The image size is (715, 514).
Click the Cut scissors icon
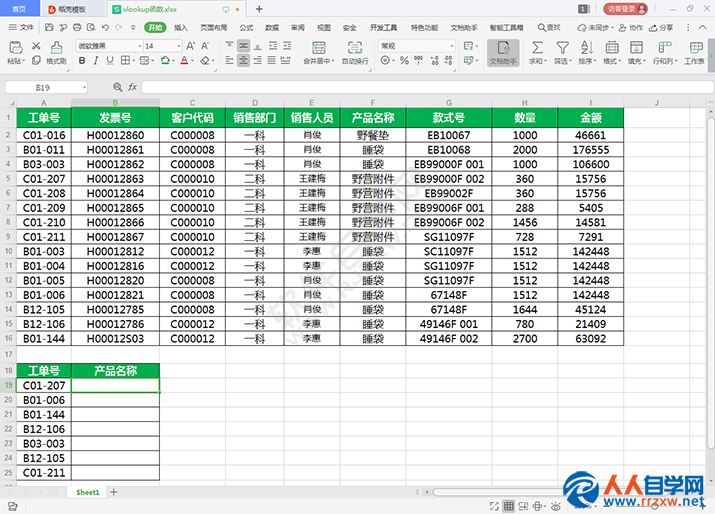(36, 46)
